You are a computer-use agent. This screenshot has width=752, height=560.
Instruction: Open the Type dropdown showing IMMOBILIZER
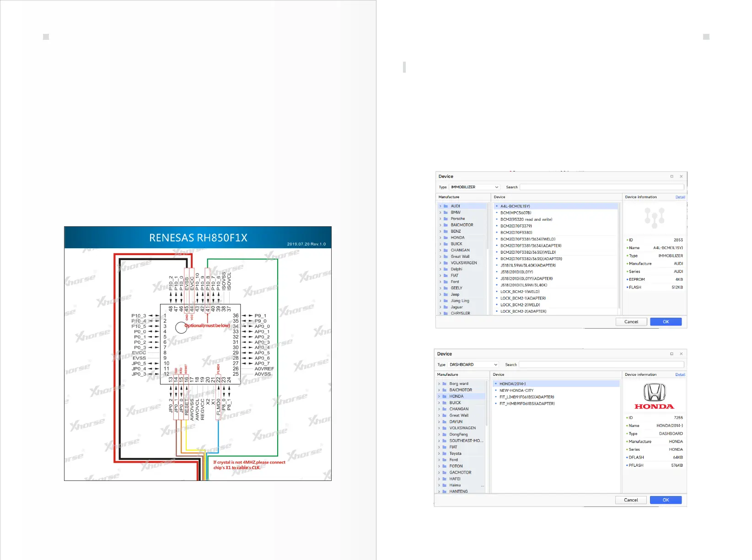point(474,187)
